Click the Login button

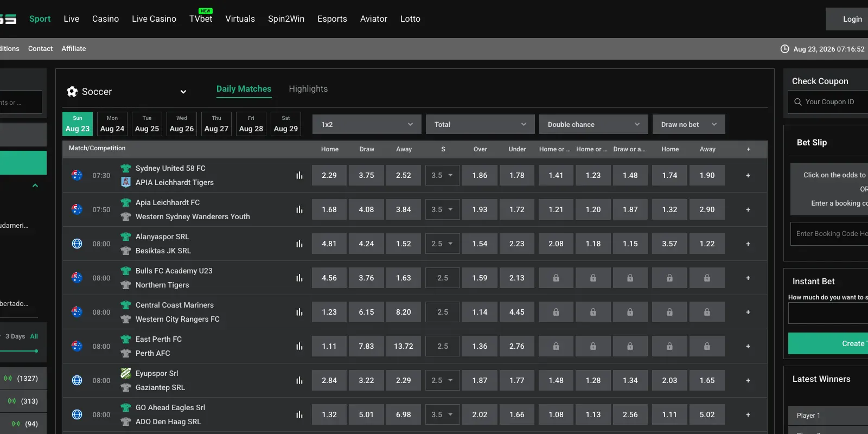coord(847,19)
